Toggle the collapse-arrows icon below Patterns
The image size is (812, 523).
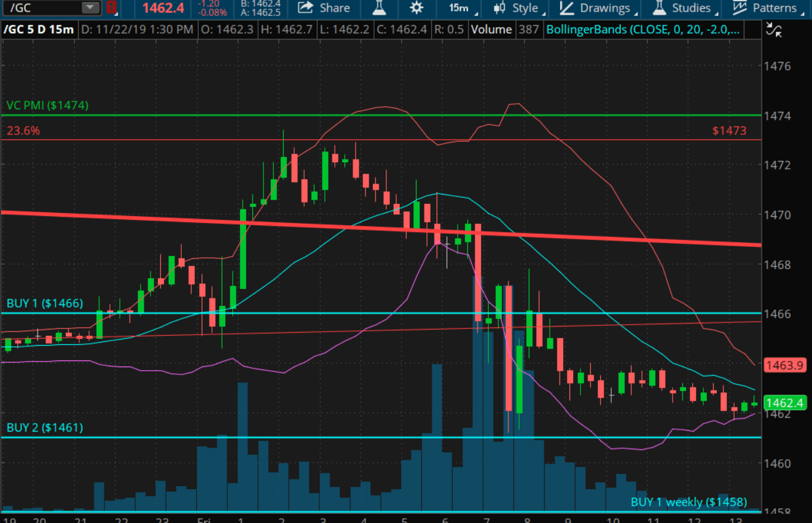775,30
